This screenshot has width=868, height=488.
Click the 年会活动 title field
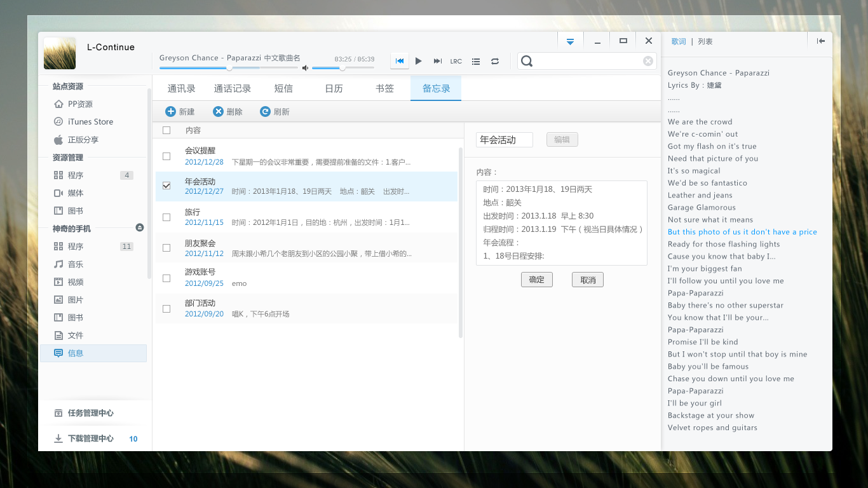pyautogui.click(x=505, y=140)
